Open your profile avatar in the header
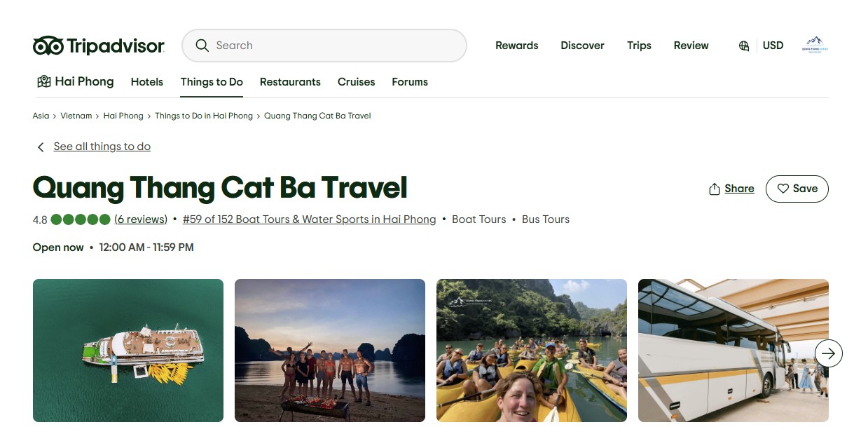The width and height of the screenshot is (868, 441). tap(813, 45)
